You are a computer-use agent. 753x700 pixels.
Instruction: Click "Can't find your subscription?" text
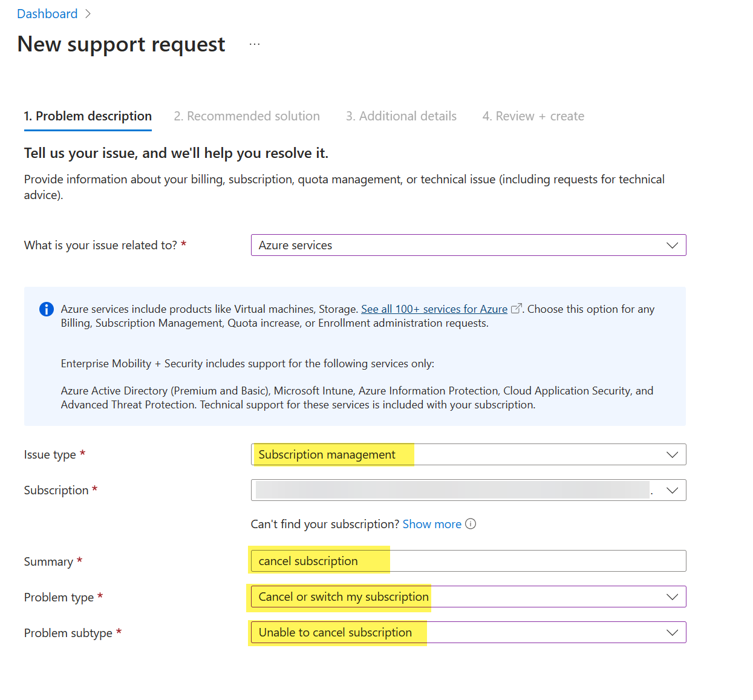point(325,524)
